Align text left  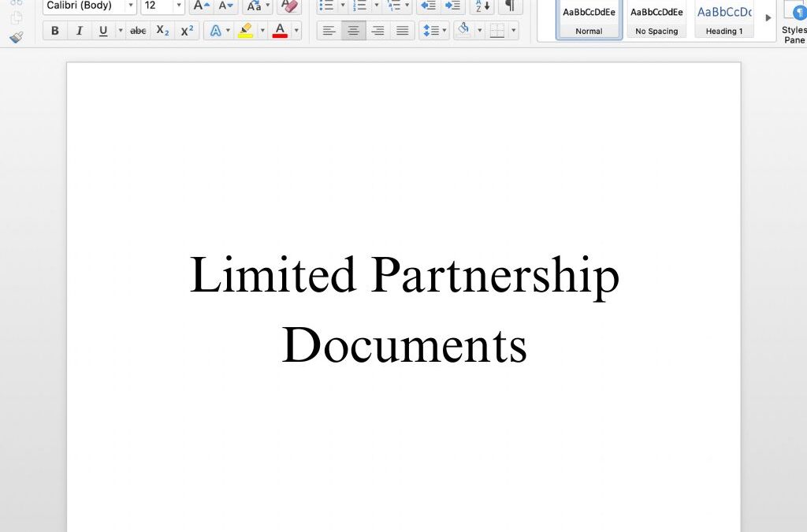[329, 31]
